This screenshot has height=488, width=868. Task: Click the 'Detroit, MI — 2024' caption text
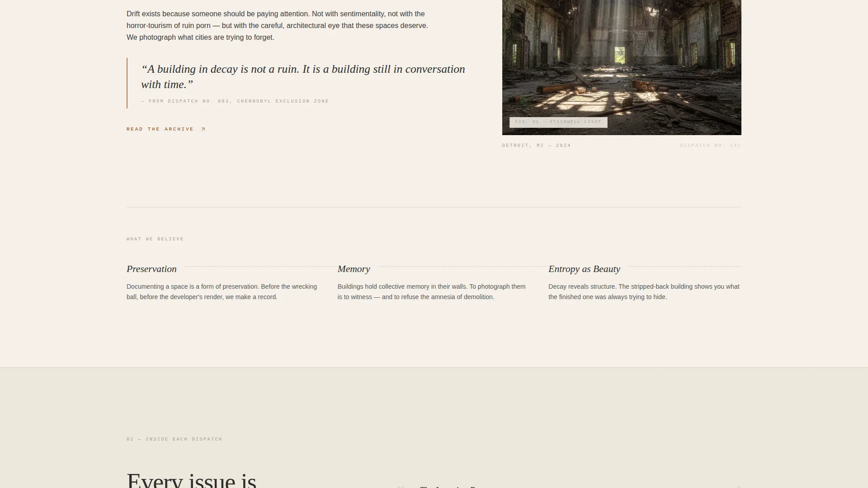[x=537, y=145]
